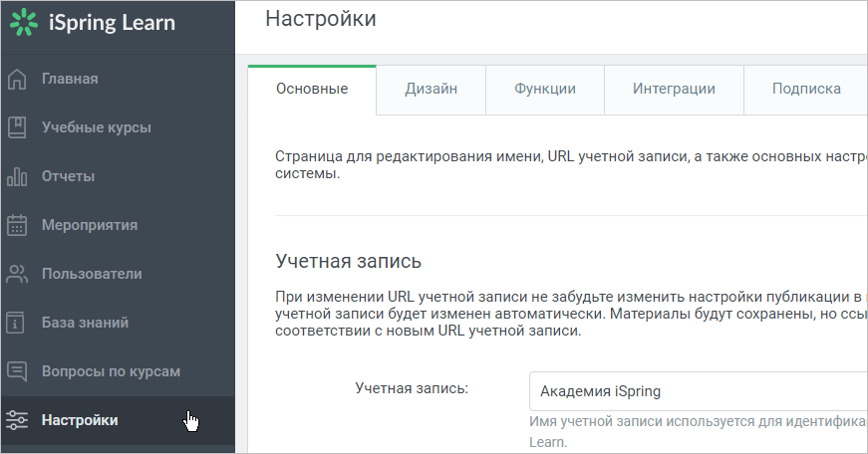Click the bar chart icon beside Отчеты
The height and width of the screenshot is (454, 868).
tap(17, 176)
